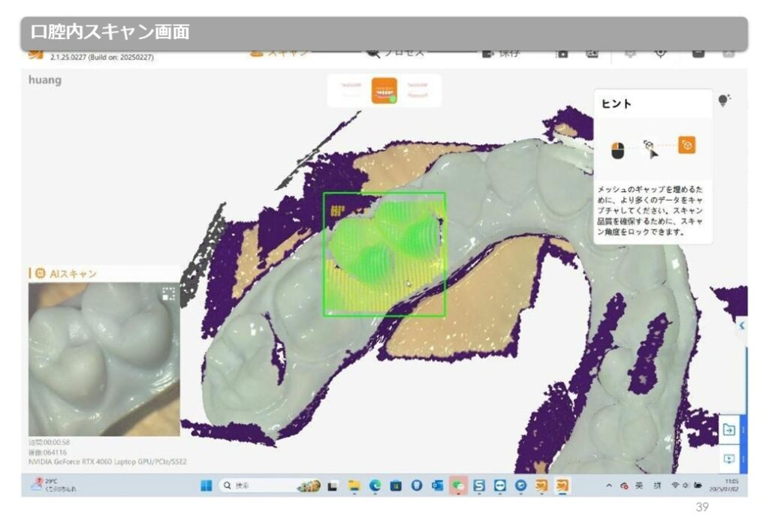The width and height of the screenshot is (769, 532).
Task: Click the lightbulb hint icon
Action: tap(724, 101)
